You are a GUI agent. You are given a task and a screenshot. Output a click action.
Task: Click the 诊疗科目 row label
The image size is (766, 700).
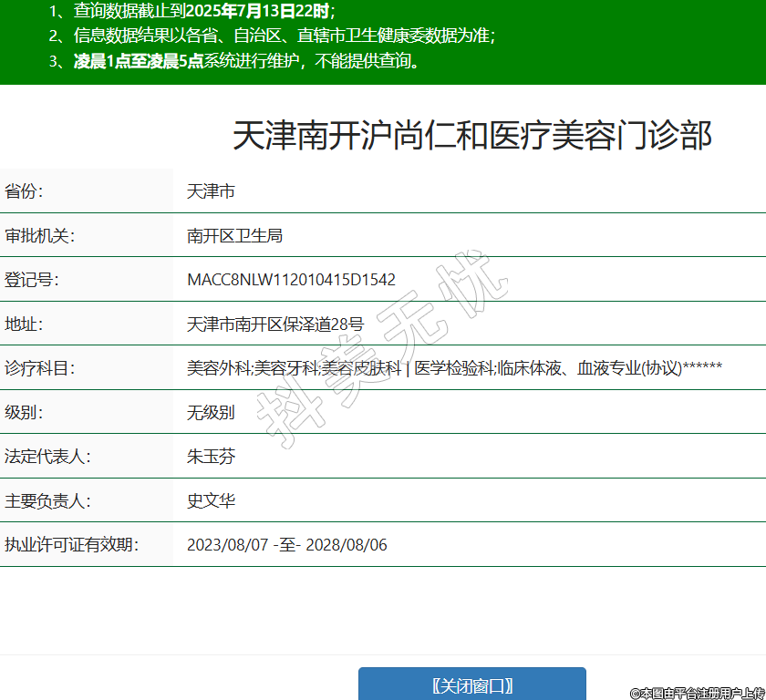tap(39, 368)
